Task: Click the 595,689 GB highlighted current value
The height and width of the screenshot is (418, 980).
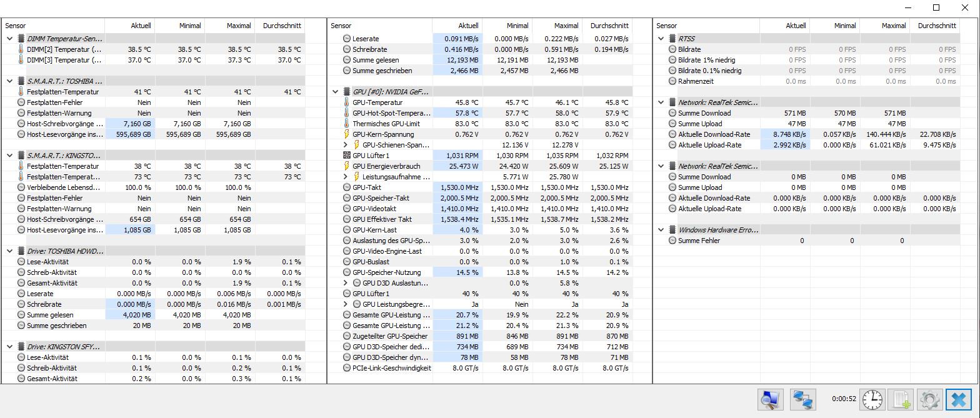Action: click(134, 134)
